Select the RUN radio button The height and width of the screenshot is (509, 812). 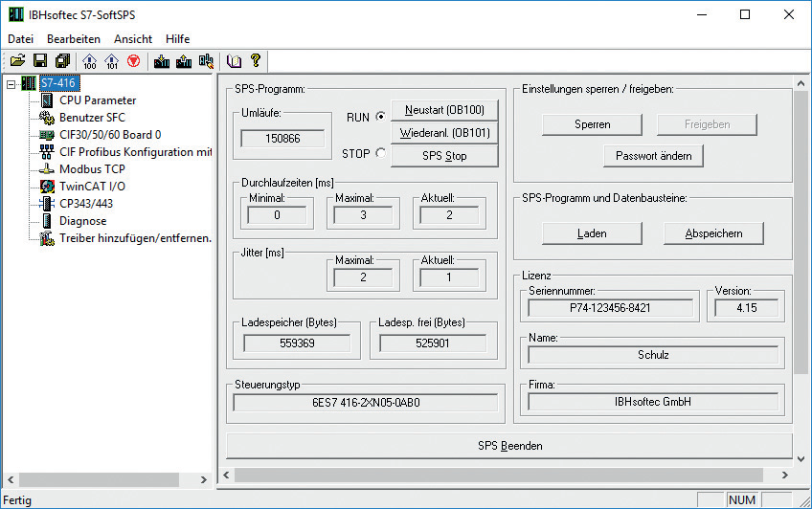[381, 117]
